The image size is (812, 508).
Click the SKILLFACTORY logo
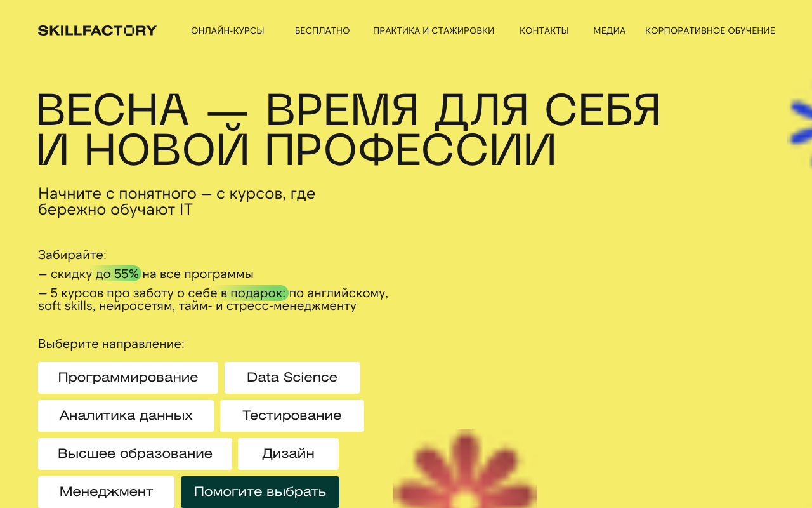click(x=96, y=29)
